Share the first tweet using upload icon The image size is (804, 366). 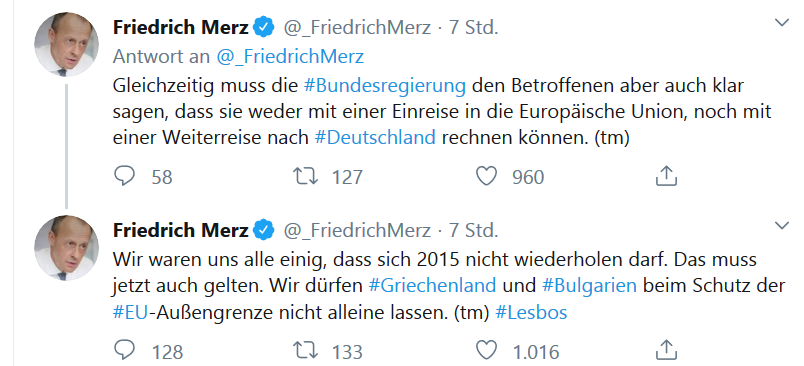(x=667, y=176)
